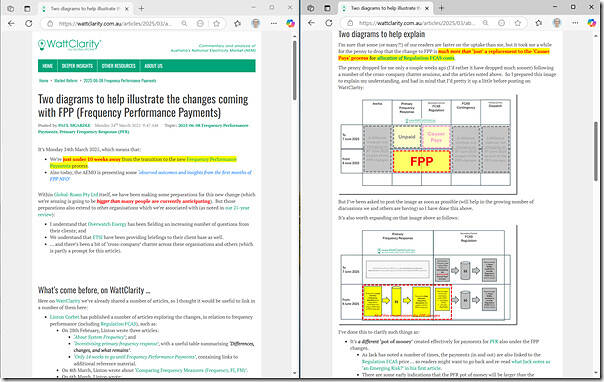Open Workspaces icon in left browser window
Screen dimensions: 604x382
pos(10,8)
